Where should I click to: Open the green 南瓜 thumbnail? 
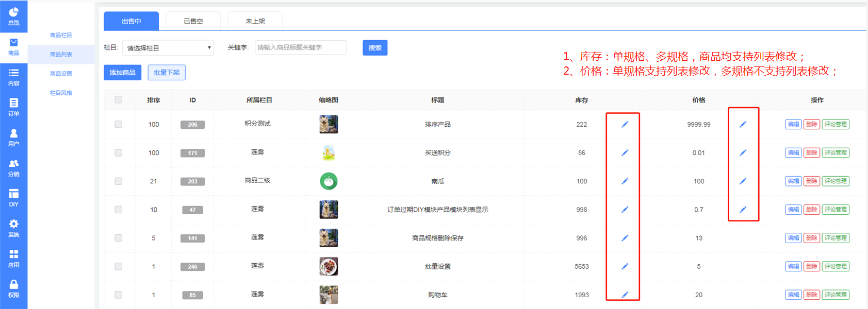pyautogui.click(x=329, y=181)
